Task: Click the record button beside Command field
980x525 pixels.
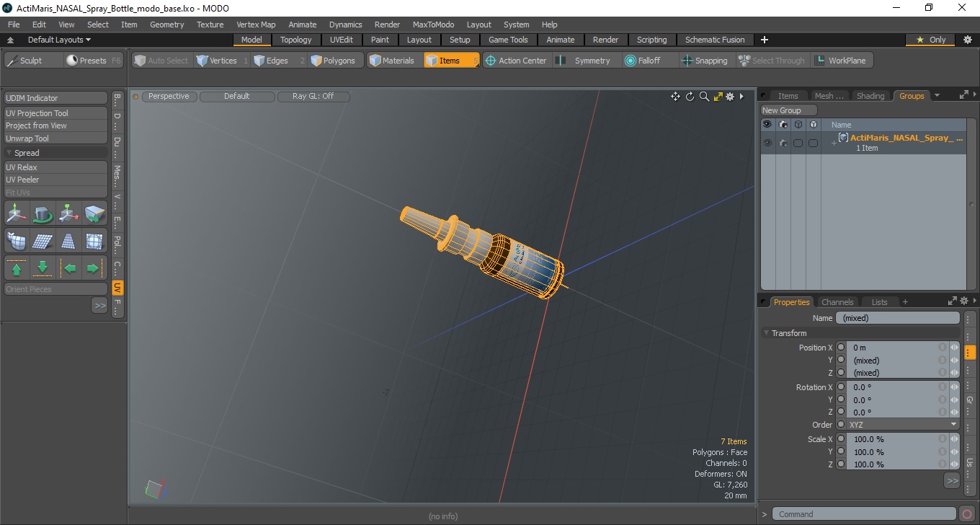Action: (x=967, y=514)
